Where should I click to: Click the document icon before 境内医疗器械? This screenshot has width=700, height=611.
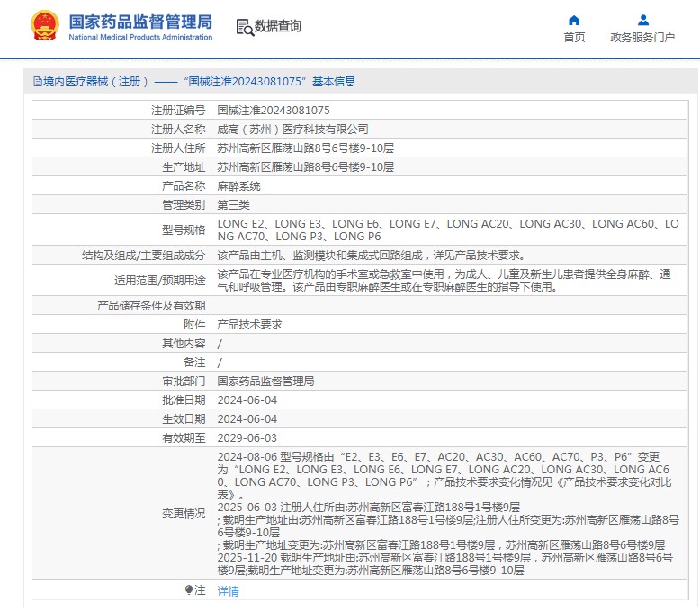[38, 81]
